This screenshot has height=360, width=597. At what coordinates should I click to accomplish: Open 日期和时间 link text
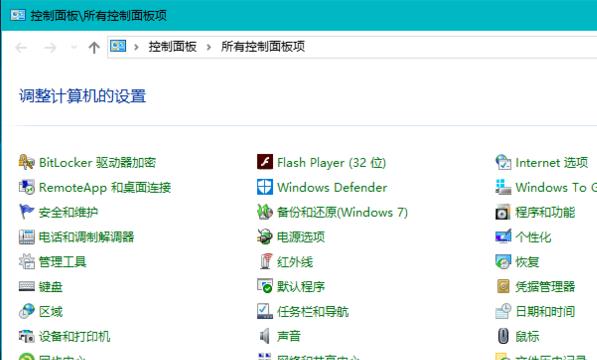[545, 312]
